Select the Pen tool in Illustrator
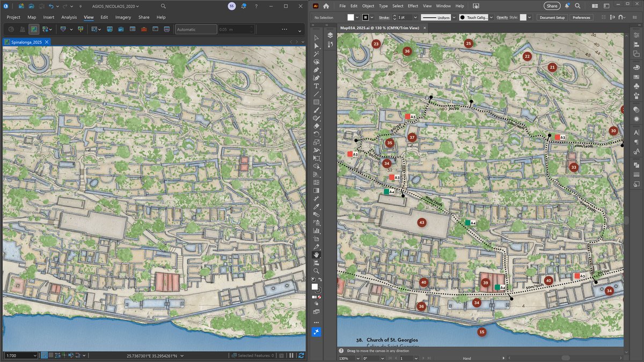 317,70
